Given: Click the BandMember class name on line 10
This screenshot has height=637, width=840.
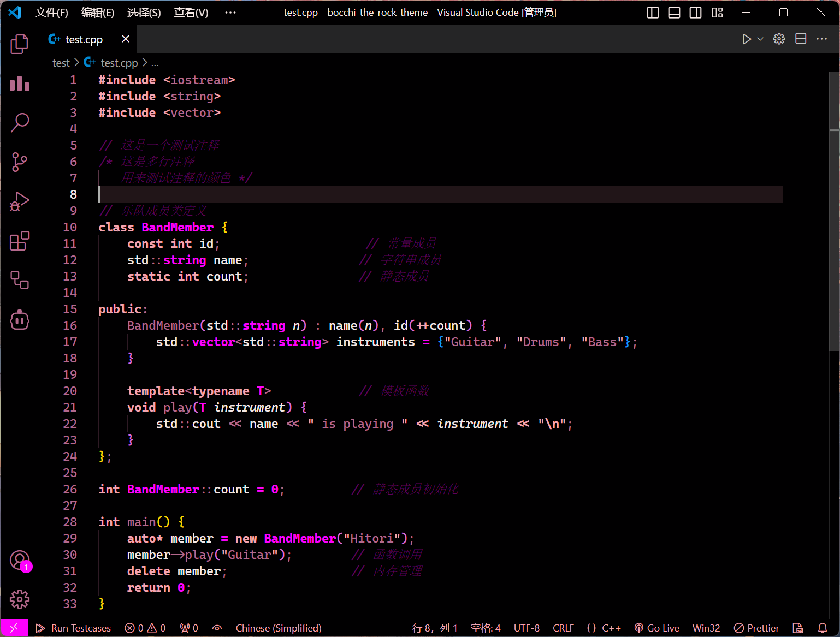Looking at the screenshot, I should (178, 227).
